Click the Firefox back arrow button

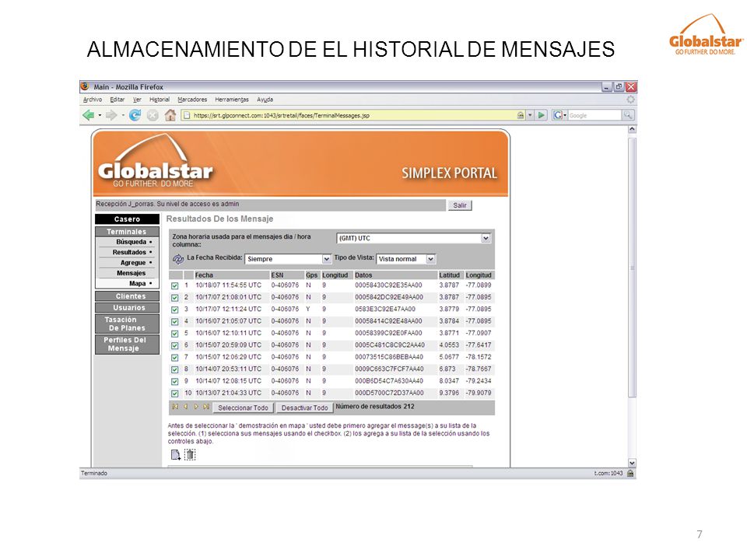89,115
